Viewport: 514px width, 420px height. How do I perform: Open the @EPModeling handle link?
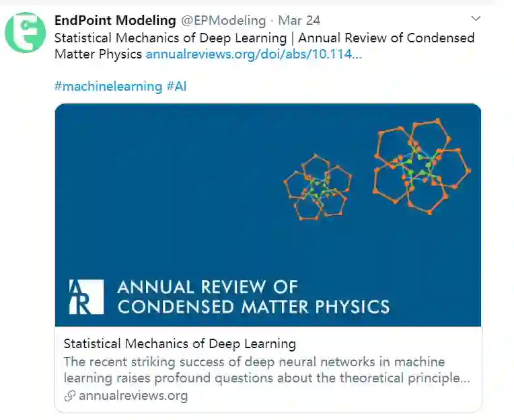(x=223, y=21)
